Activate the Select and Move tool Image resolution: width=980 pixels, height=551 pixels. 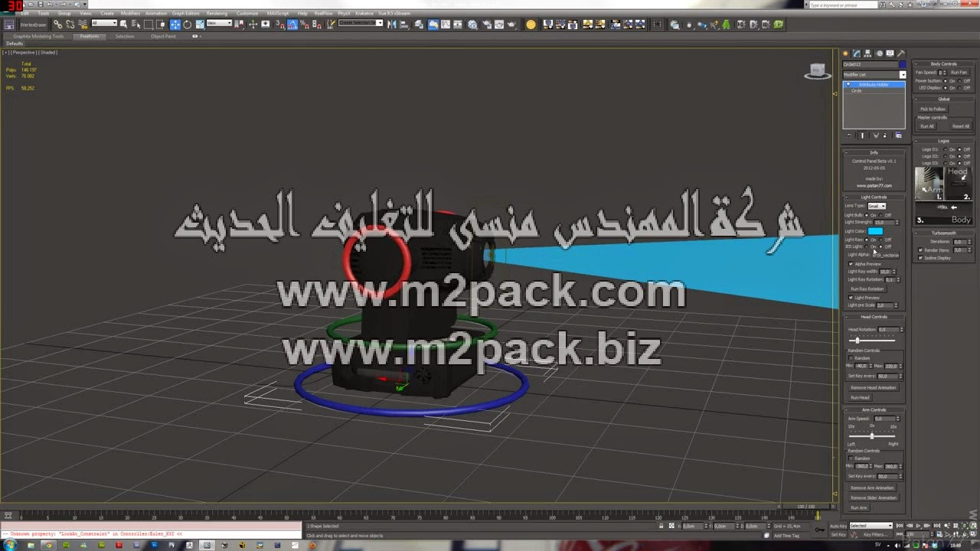pos(175,24)
